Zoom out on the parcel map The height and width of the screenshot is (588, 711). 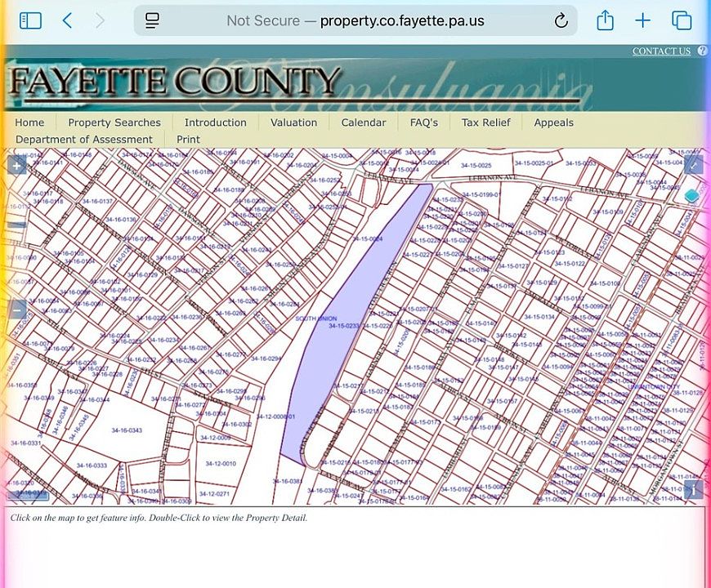coord(17,310)
